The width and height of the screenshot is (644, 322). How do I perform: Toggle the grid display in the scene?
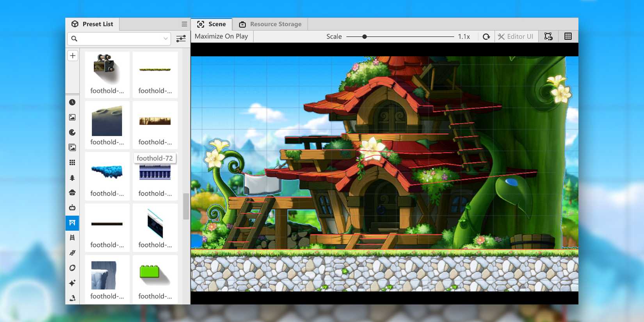pos(568,36)
